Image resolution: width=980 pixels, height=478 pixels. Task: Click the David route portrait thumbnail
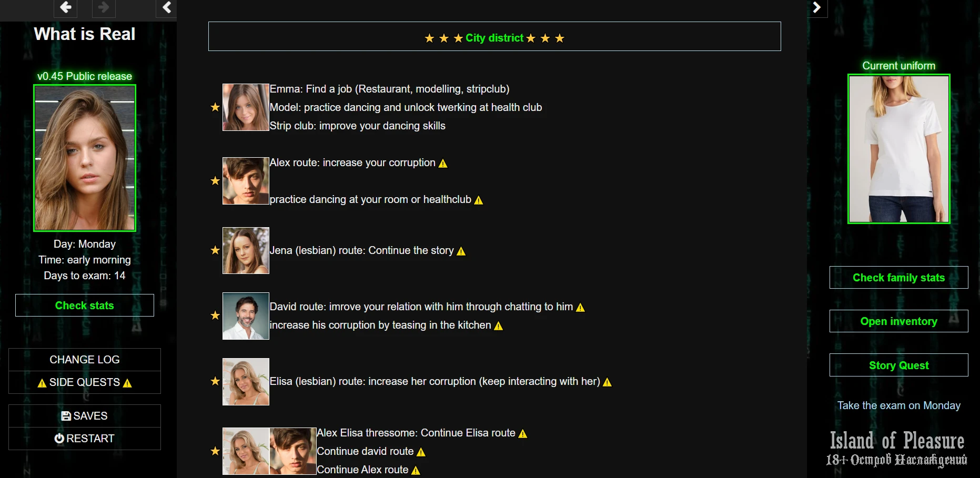click(x=246, y=316)
